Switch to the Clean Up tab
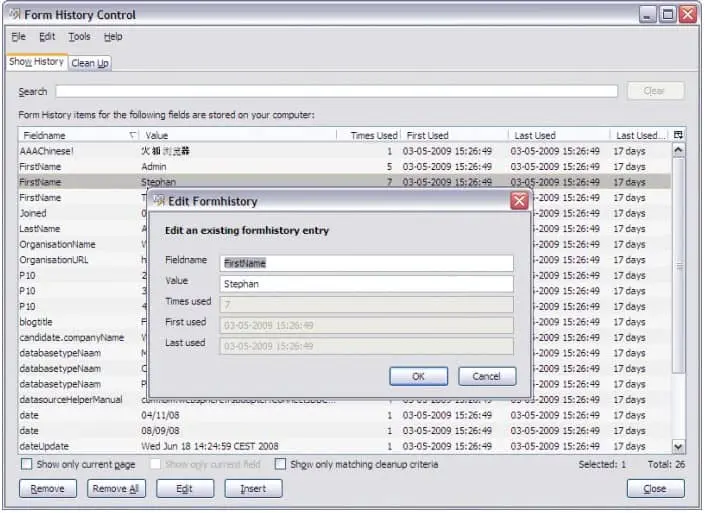The image size is (705, 513). (x=89, y=63)
